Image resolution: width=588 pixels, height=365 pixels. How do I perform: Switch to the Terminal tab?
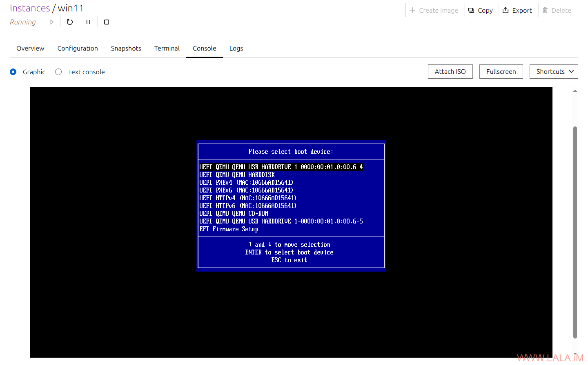tap(167, 48)
